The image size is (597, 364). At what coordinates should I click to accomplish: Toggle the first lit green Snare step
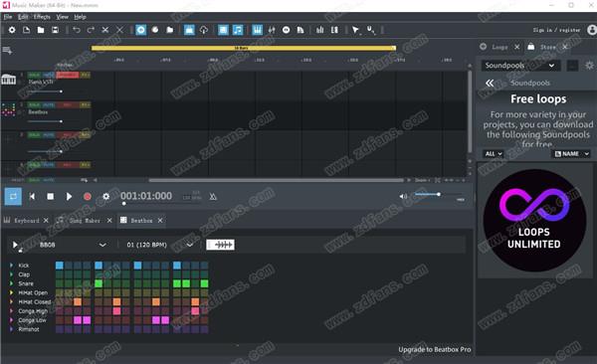99,283
